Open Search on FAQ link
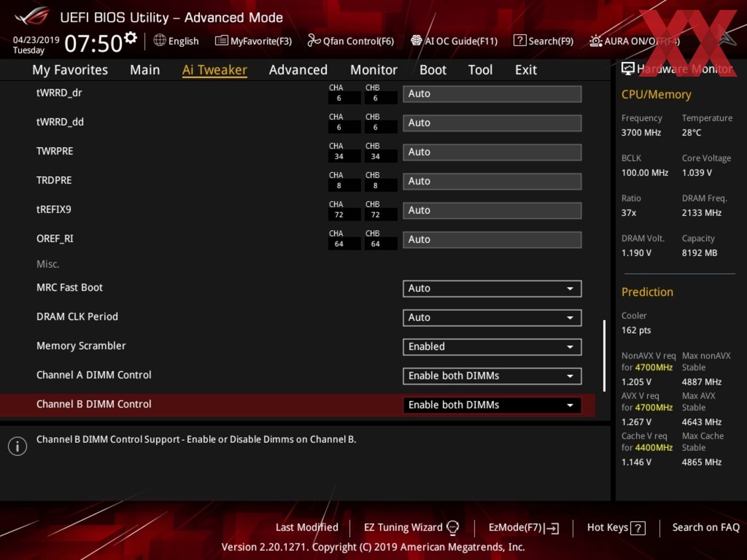The image size is (747, 560). coord(706,527)
